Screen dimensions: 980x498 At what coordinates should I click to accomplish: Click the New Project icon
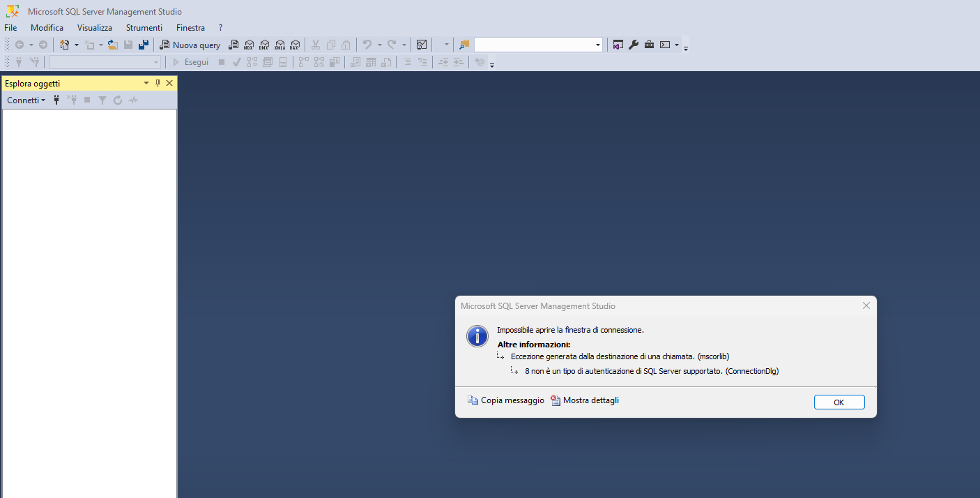point(65,45)
